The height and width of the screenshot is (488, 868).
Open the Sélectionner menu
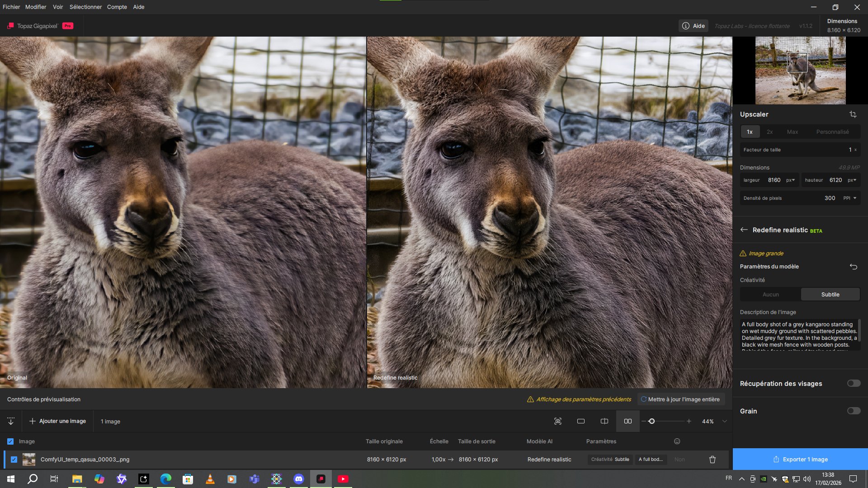pyautogui.click(x=85, y=7)
